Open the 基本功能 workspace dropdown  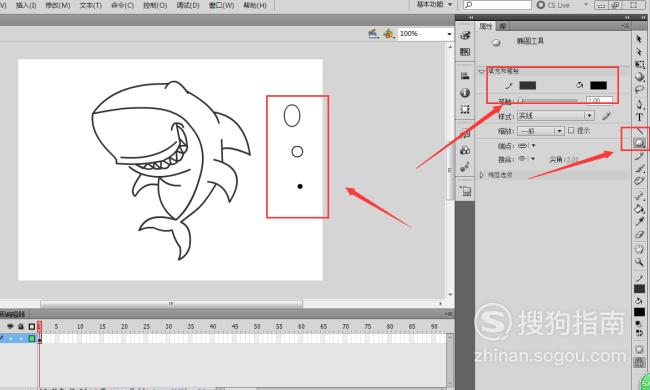434,5
